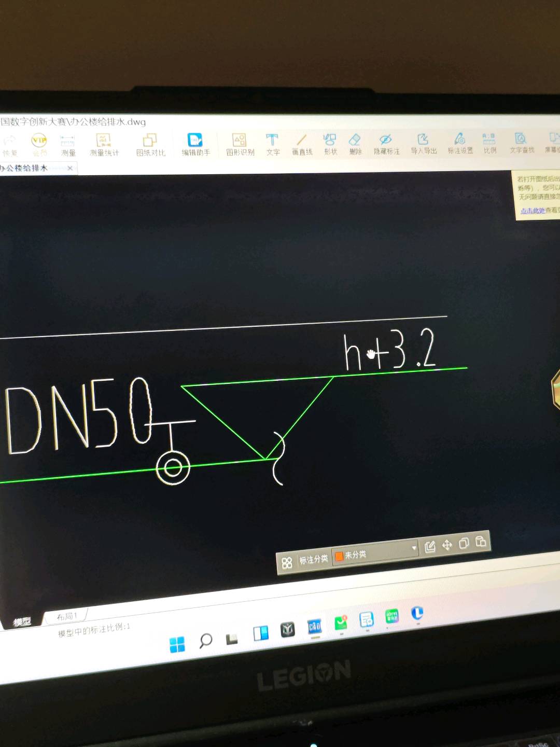Open the Windows Start menu

tap(177, 644)
